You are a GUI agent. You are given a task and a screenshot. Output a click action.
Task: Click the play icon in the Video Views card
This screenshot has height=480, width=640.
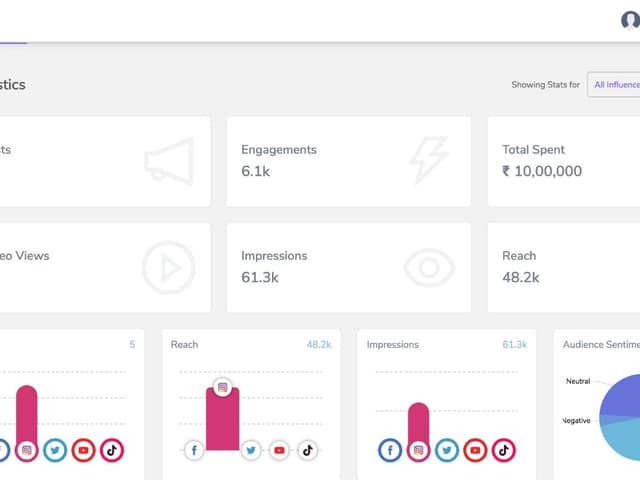coord(167,267)
